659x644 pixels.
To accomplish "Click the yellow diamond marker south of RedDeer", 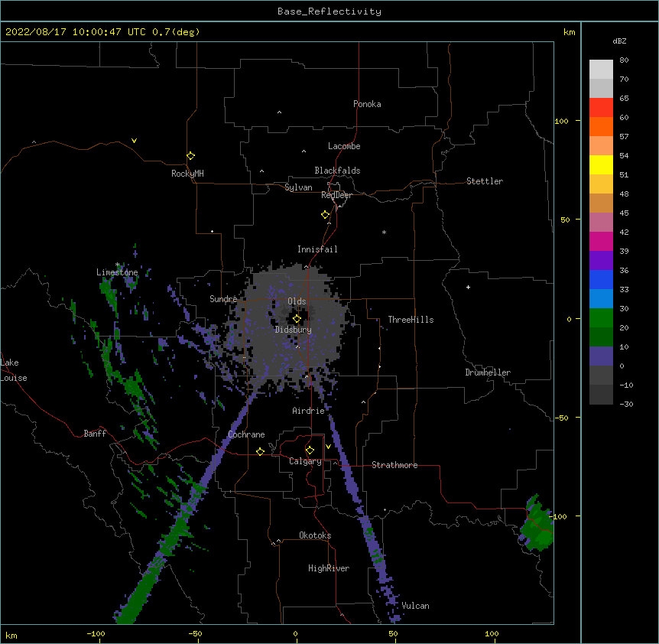I will (x=325, y=215).
